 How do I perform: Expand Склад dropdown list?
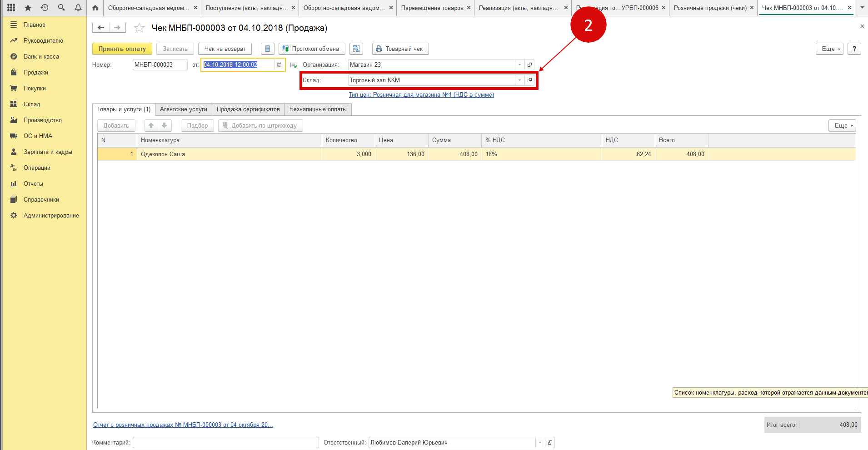coord(519,80)
